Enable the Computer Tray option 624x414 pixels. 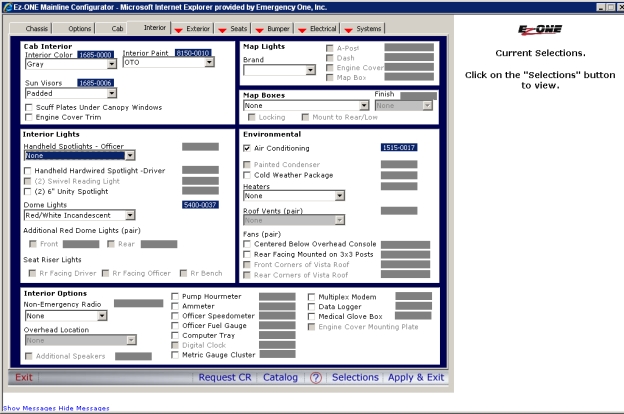point(175,336)
